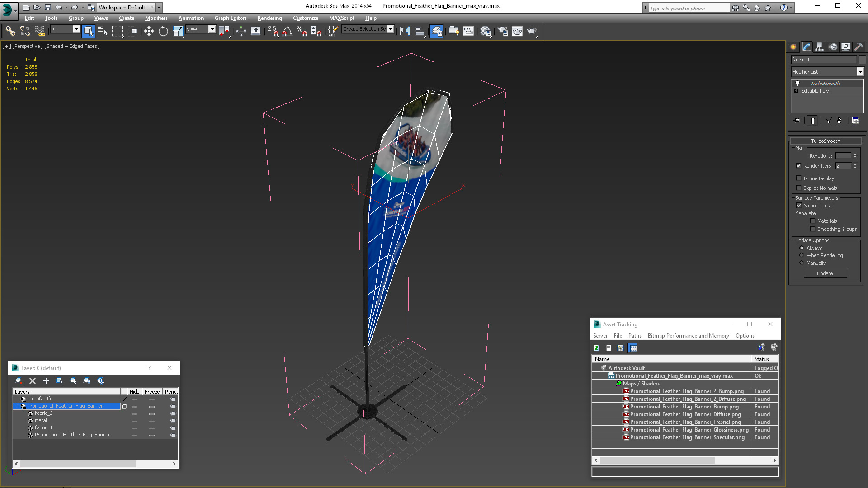Choose the Select and Move tool
This screenshot has height=488, width=868.
(149, 31)
